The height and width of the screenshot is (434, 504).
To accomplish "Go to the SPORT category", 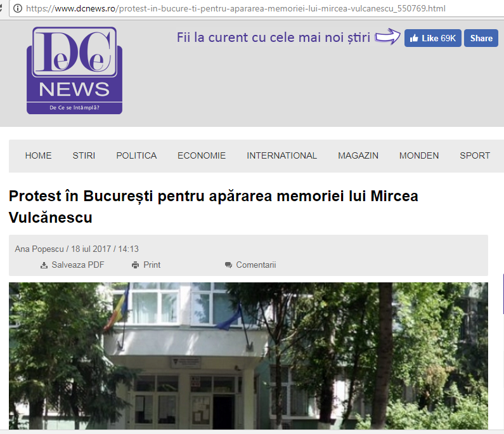I will 475,155.
